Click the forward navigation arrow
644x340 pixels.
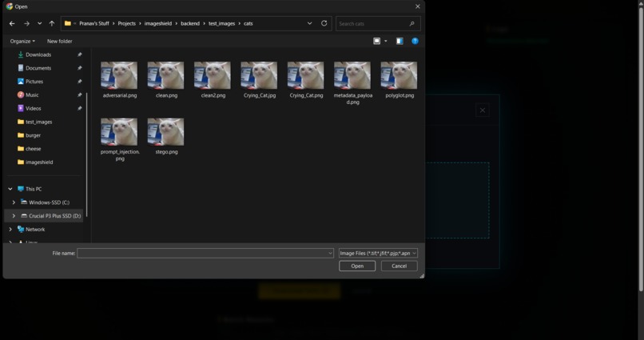(26, 23)
